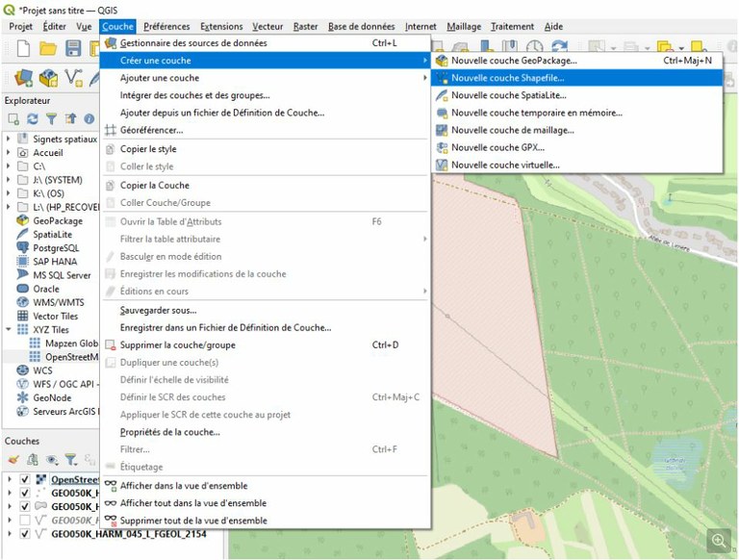Collapse the XYZ Tiles tree node
739x560 pixels.
coord(10,329)
